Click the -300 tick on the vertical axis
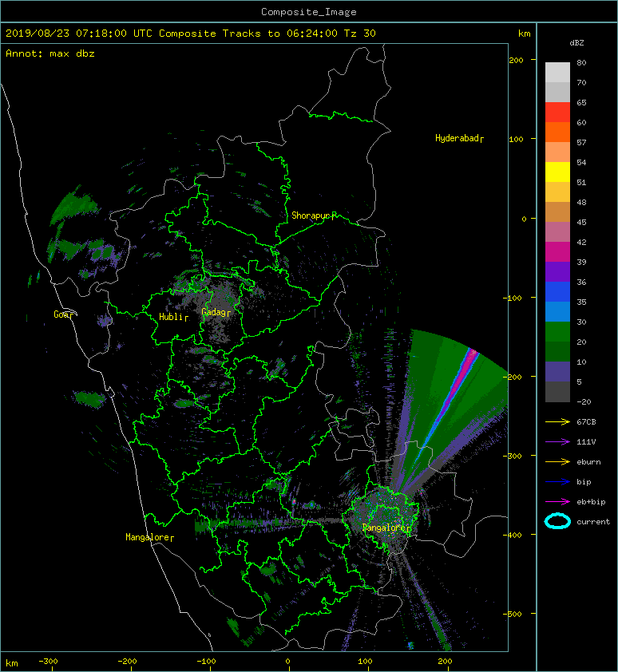The width and height of the screenshot is (618, 672). click(513, 456)
